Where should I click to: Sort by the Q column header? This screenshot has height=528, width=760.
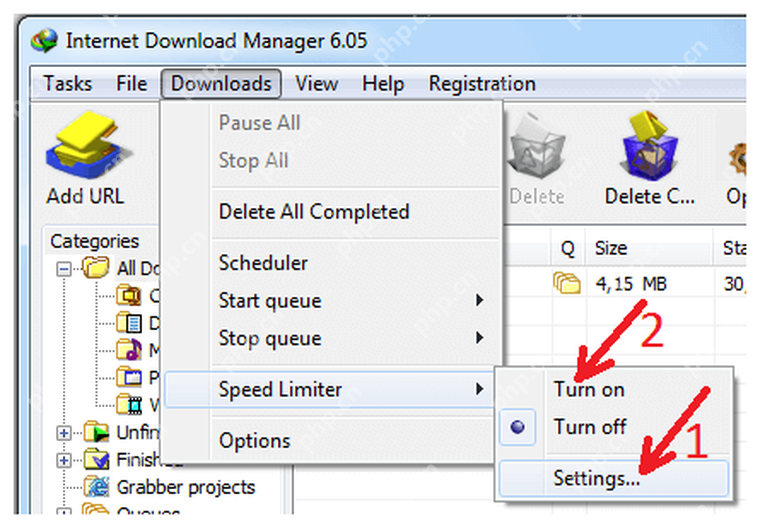pos(568,248)
